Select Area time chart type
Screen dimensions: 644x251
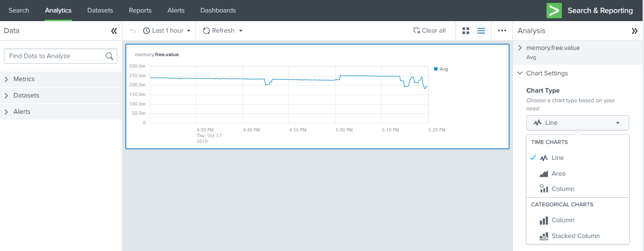(558, 174)
